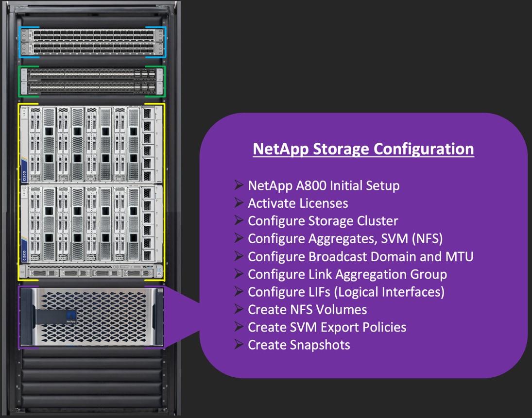The image size is (532, 418).
Task: Click arrow bullet beside 'Configure Storage Cluster'
Action: pos(239,220)
